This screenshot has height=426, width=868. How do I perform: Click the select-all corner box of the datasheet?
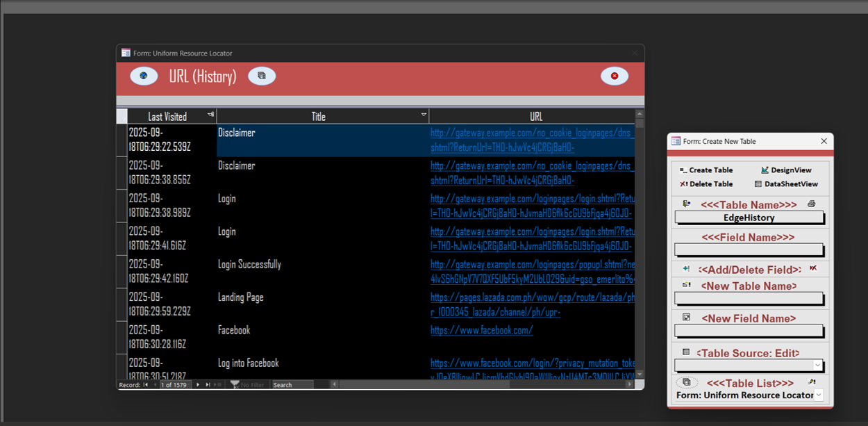click(x=122, y=116)
